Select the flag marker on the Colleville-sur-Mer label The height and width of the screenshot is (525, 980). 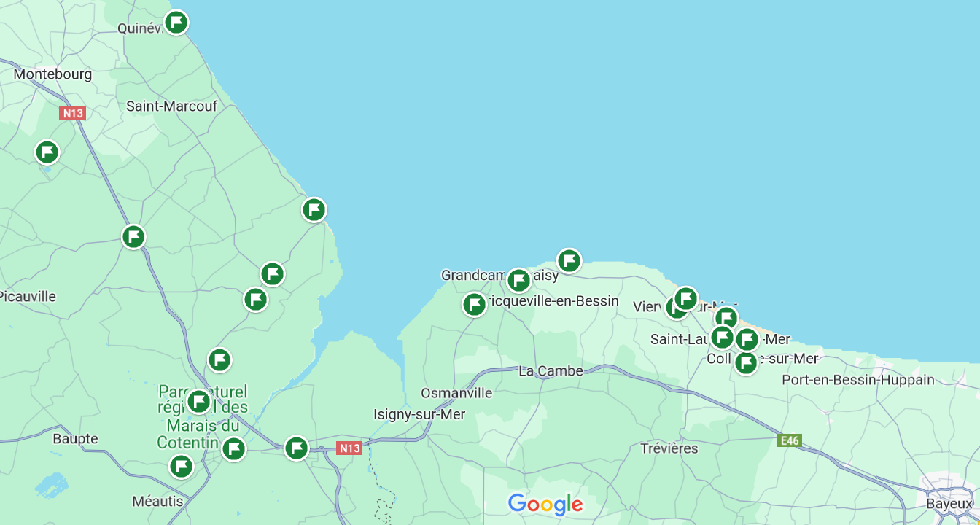click(745, 362)
